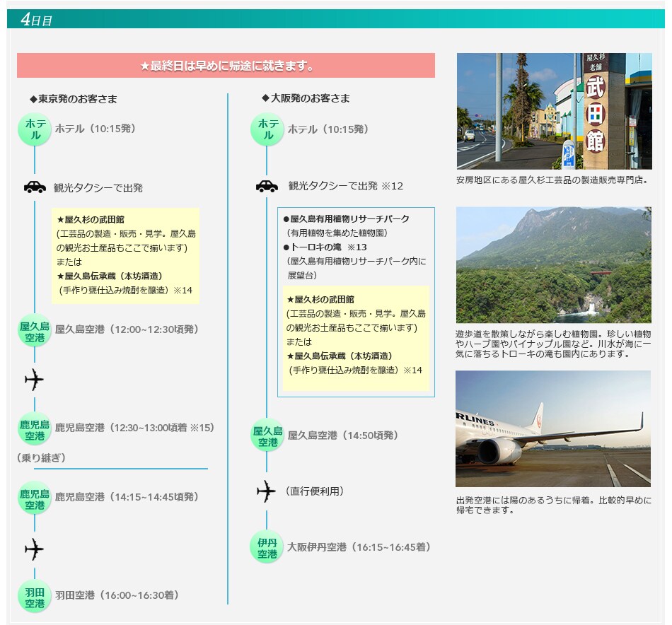Click the 鹿児島空港 badge for the 14:15 departure

35,498
